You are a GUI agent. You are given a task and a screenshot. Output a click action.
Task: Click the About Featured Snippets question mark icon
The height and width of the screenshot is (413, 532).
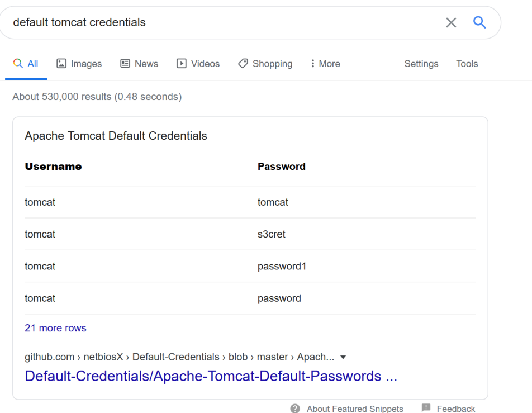point(296,409)
